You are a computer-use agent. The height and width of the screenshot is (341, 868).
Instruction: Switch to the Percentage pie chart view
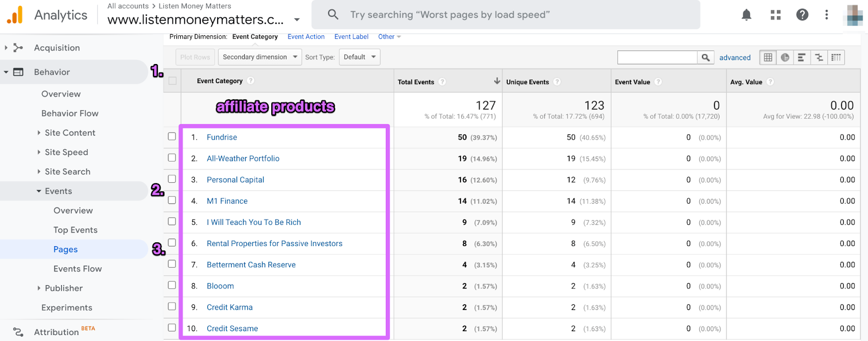point(785,57)
